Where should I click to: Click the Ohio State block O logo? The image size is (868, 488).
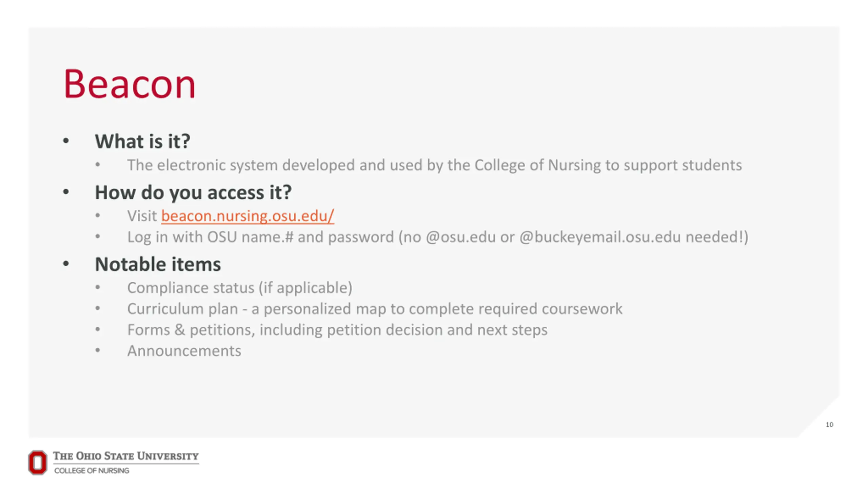click(x=37, y=462)
